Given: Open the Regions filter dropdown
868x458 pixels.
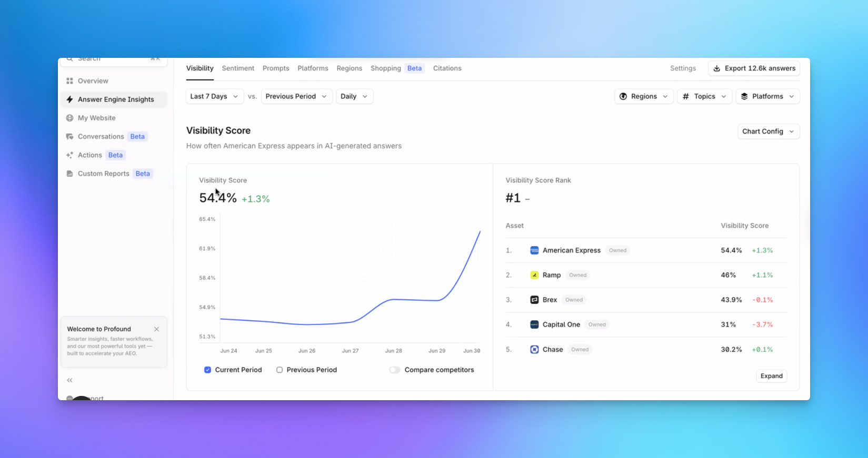Looking at the screenshot, I should pos(644,96).
